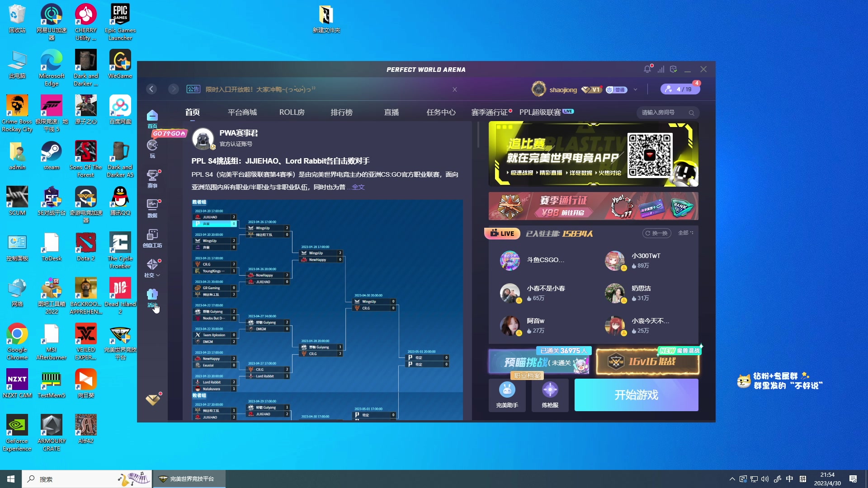Open dropdown arrow beside shaojiong profile
This screenshot has width=868, height=488.
[x=635, y=89]
